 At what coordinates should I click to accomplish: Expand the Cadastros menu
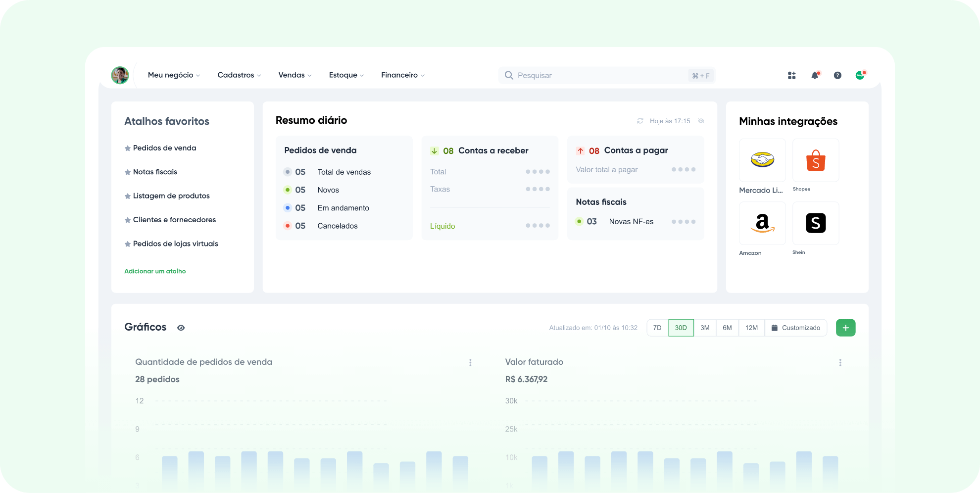239,75
